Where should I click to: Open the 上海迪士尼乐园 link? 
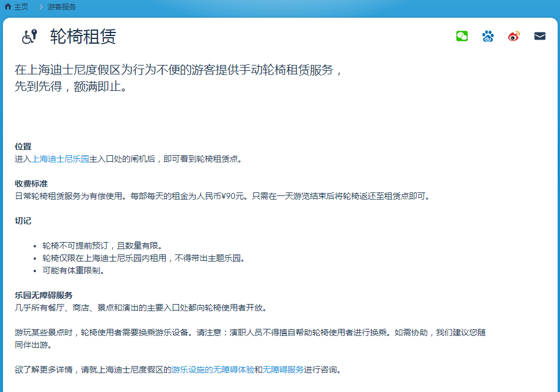(x=60, y=159)
